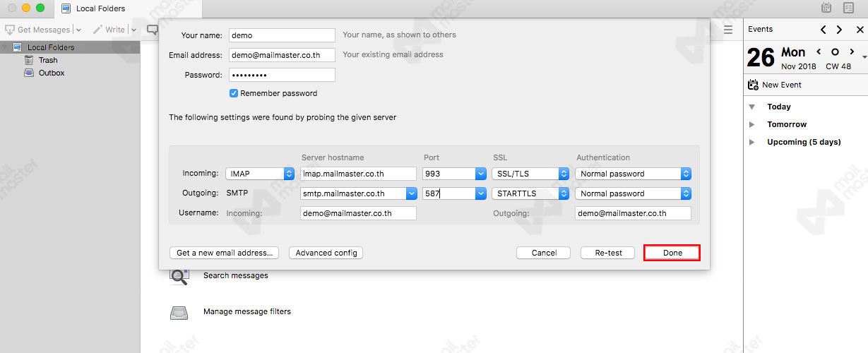868x353 pixels.
Task: Open the incoming protocol IMAP dropdown
Action: tap(259, 174)
